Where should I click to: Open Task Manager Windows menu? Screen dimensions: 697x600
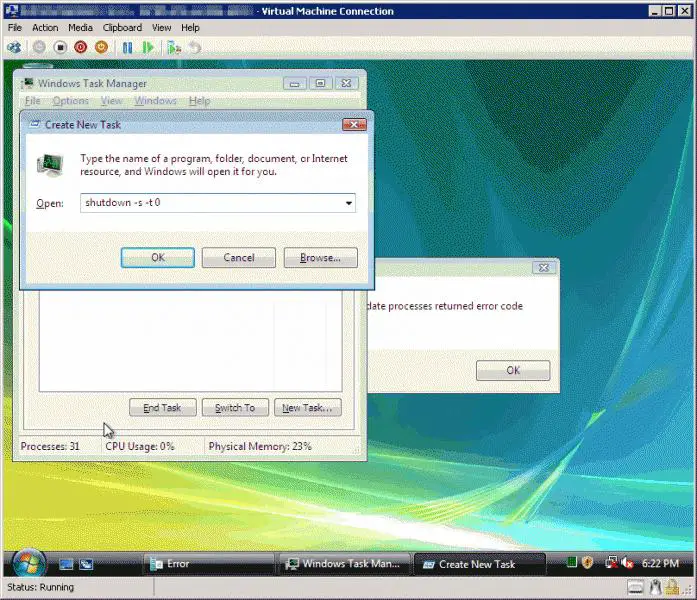point(155,101)
